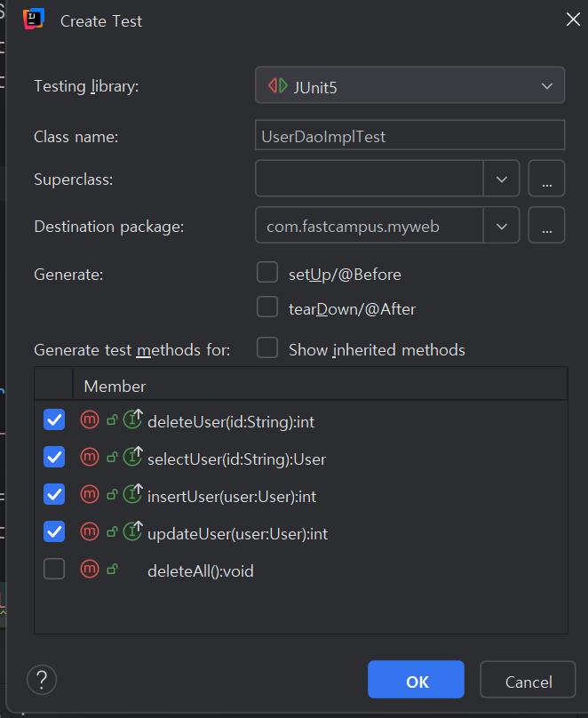Image resolution: width=588 pixels, height=718 pixels.
Task: Click the method icon beside deleteUser
Action: [x=90, y=419]
